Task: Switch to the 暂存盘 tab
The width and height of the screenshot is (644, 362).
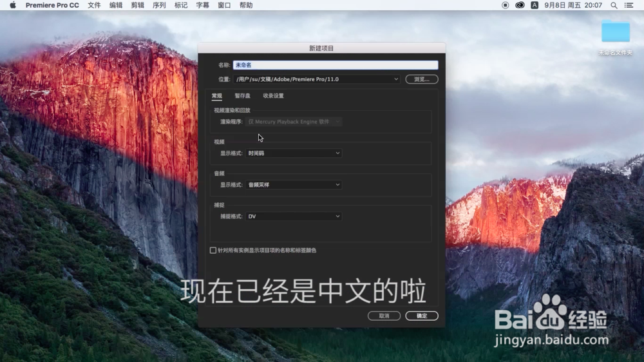Action: (242, 96)
